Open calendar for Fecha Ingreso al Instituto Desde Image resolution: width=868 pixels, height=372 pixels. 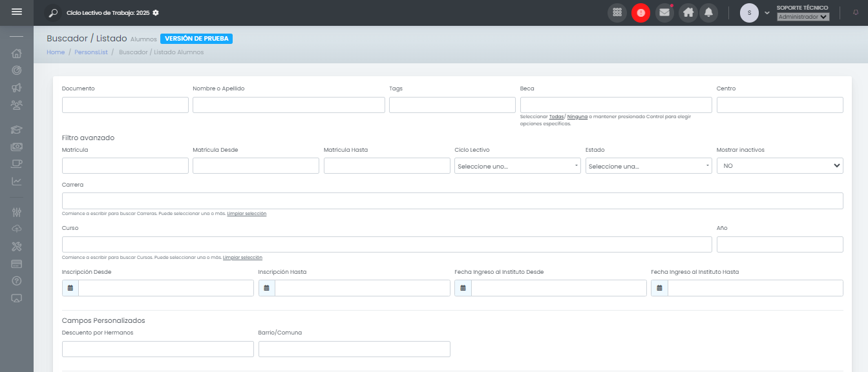pos(463,288)
